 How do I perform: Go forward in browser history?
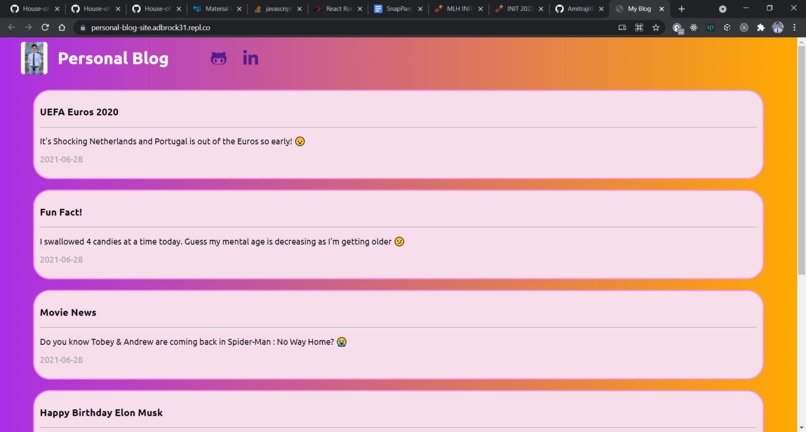point(28,28)
